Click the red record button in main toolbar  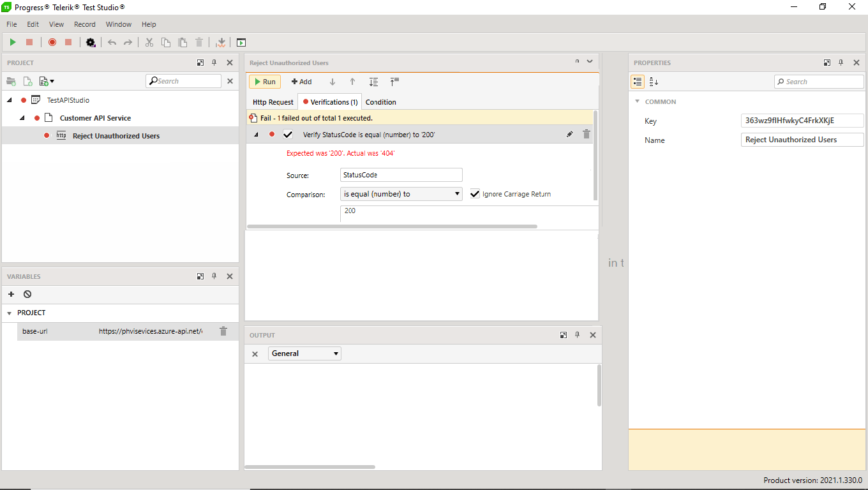click(x=52, y=42)
